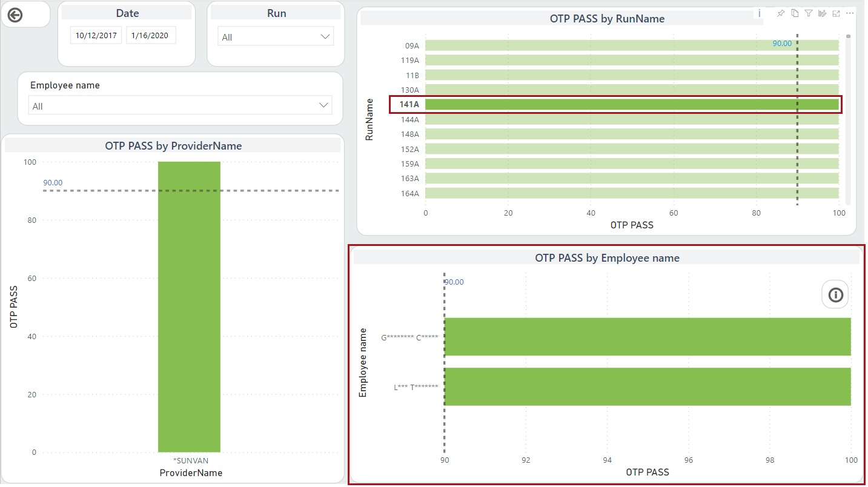Open the filters icon on the RunName chart
This screenshot has width=868, height=487.
point(809,13)
